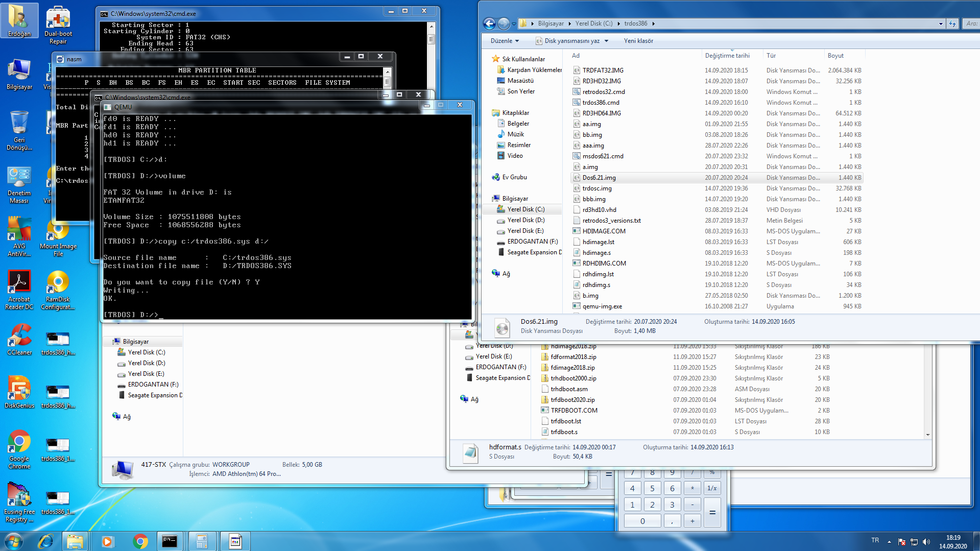Select ERDOGANTAN (F:) in front Explorer

[x=532, y=242]
